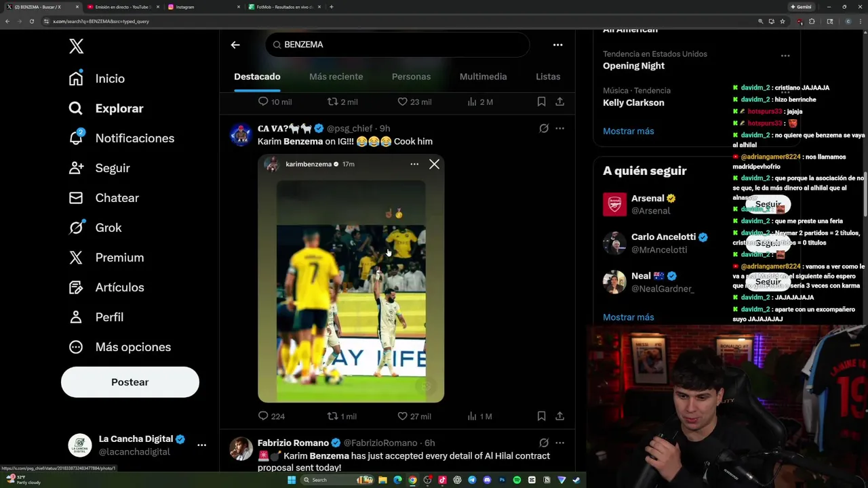Expand Más opciones in sidebar
This screenshot has width=868, height=488.
tap(119, 347)
